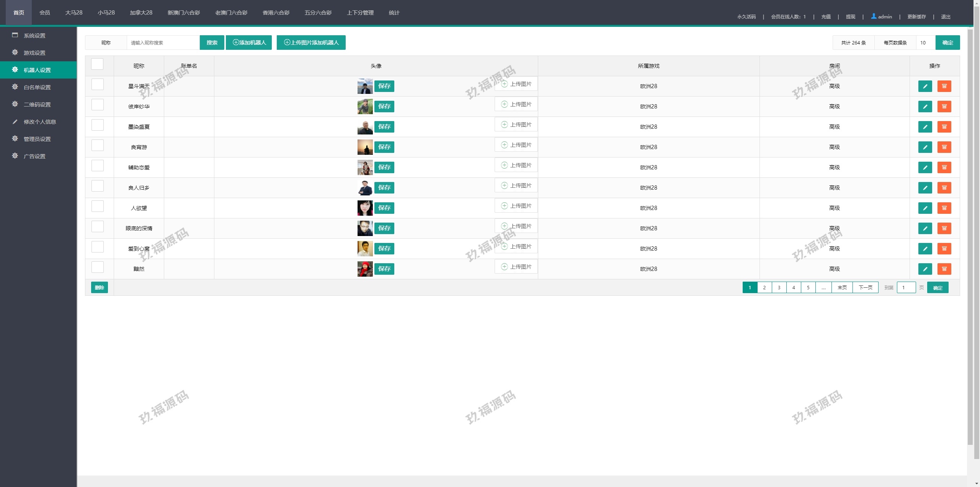Open 系统设置 in sidebar

(34, 36)
